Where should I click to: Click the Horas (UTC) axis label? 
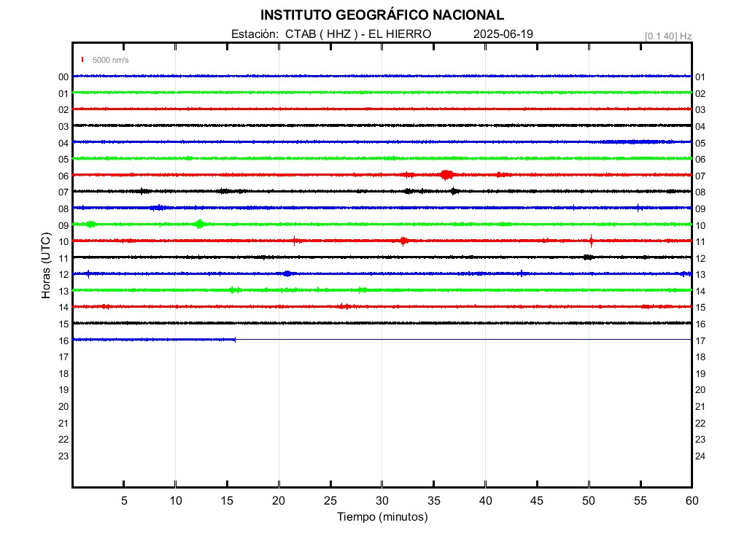[46, 265]
